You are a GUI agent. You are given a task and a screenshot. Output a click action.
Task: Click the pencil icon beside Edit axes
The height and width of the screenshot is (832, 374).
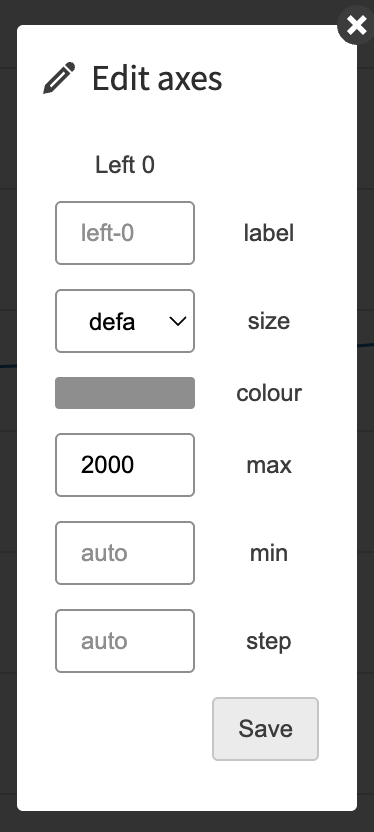click(59, 78)
